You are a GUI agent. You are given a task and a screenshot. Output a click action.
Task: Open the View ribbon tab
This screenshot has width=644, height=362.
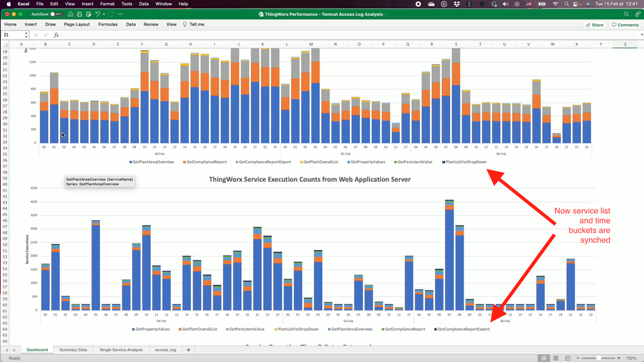point(171,24)
